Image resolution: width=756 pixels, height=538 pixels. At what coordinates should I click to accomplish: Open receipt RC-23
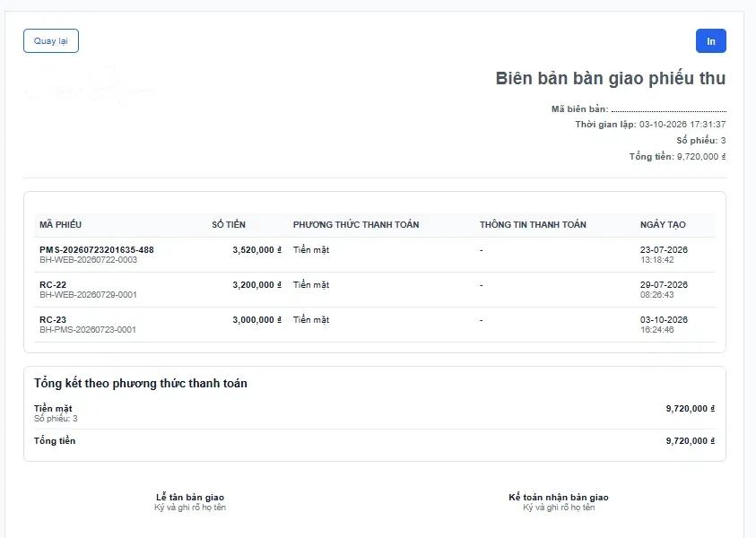point(53,319)
